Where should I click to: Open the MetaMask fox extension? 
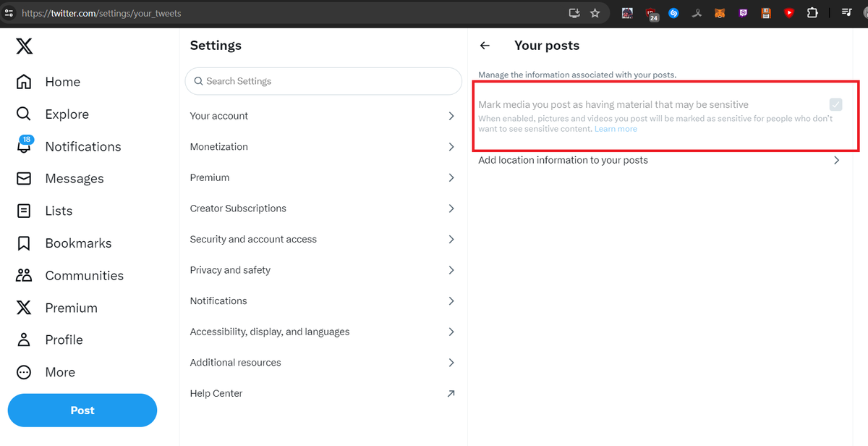[x=720, y=13]
